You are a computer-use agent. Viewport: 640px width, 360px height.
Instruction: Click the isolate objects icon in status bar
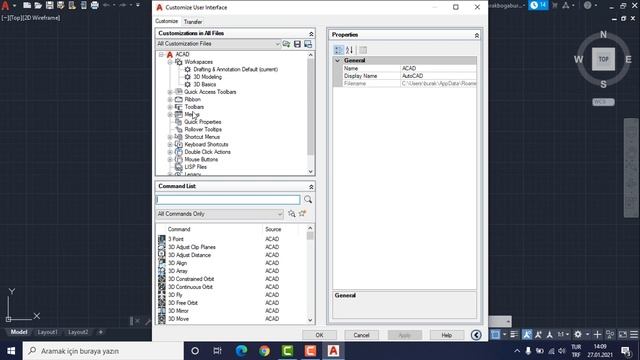click(x=610, y=334)
